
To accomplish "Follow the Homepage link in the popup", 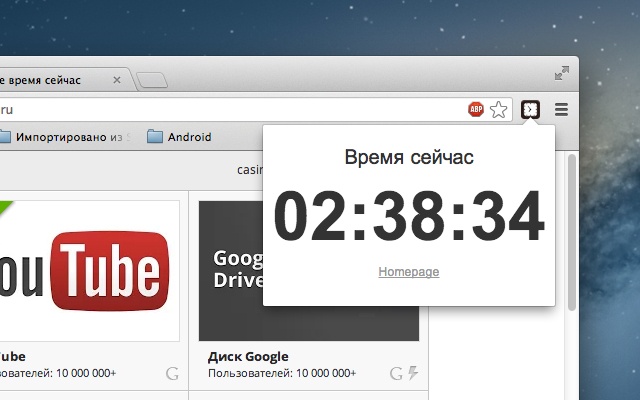I will click(x=409, y=272).
